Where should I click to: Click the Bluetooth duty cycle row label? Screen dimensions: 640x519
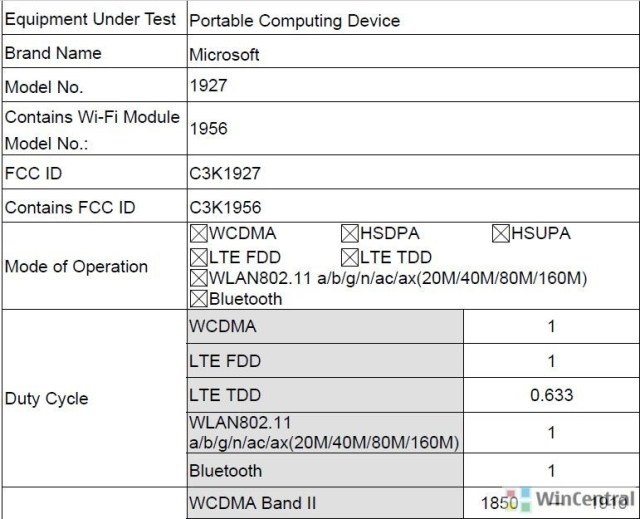click(226, 471)
